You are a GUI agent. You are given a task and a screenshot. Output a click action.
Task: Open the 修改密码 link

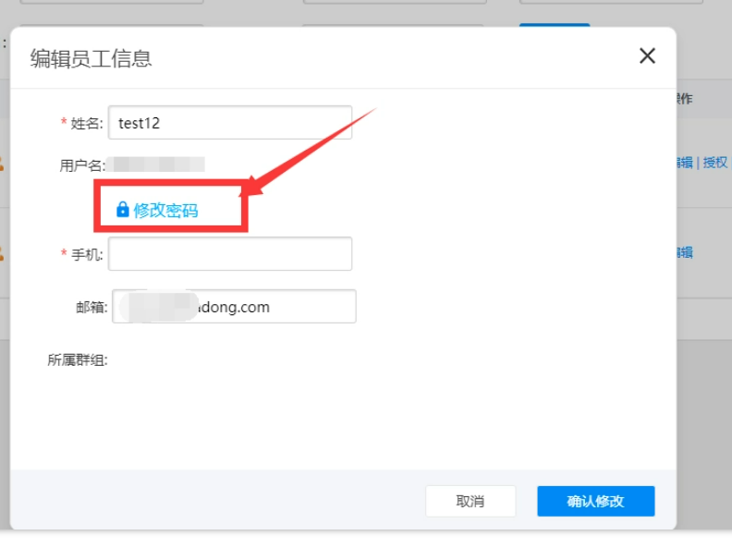[x=165, y=210]
